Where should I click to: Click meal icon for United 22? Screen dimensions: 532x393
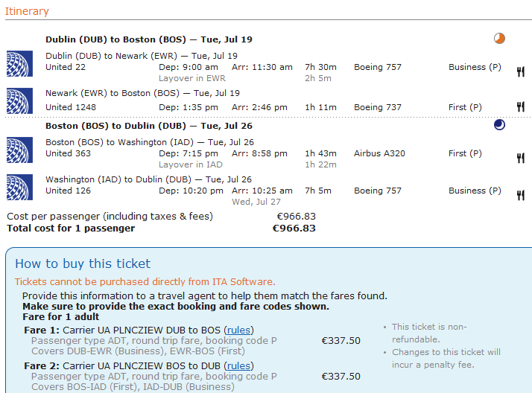click(x=520, y=72)
